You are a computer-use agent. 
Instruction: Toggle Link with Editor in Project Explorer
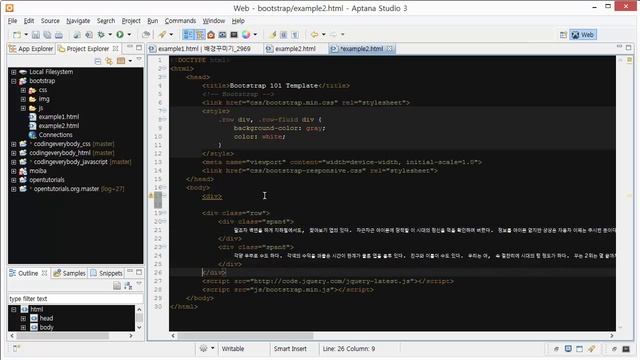click(x=109, y=61)
